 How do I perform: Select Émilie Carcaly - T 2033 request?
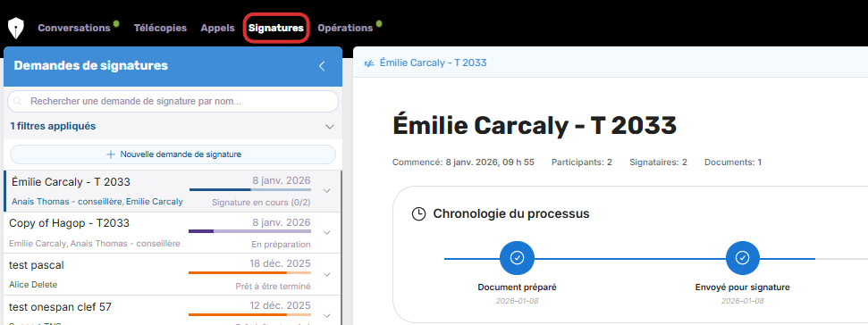[173, 191]
